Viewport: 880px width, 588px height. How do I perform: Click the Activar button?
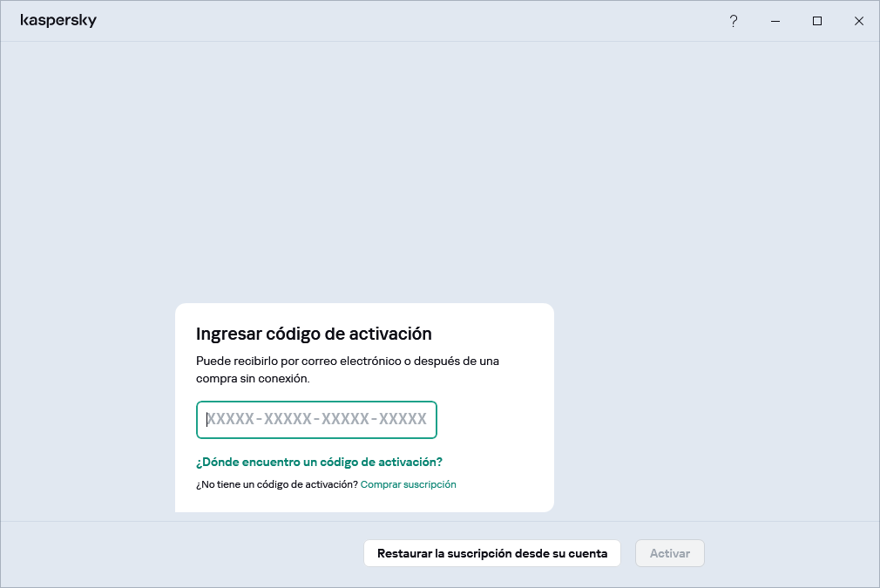tap(669, 553)
